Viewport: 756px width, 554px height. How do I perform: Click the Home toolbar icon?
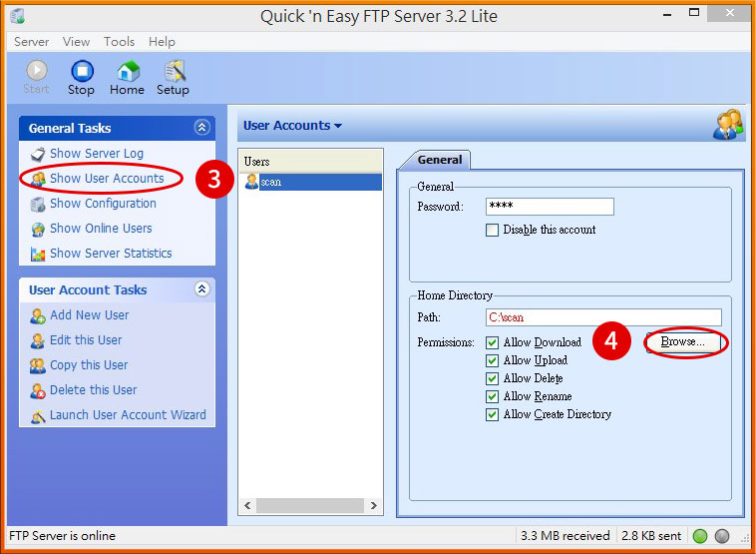click(x=127, y=72)
